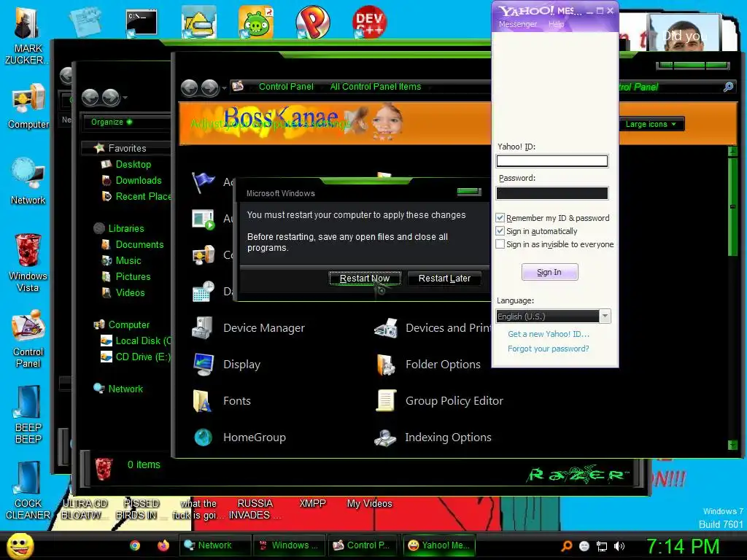This screenshot has height=560, width=747.
Task: Open the HomeGroup control panel item
Action: (x=239, y=437)
